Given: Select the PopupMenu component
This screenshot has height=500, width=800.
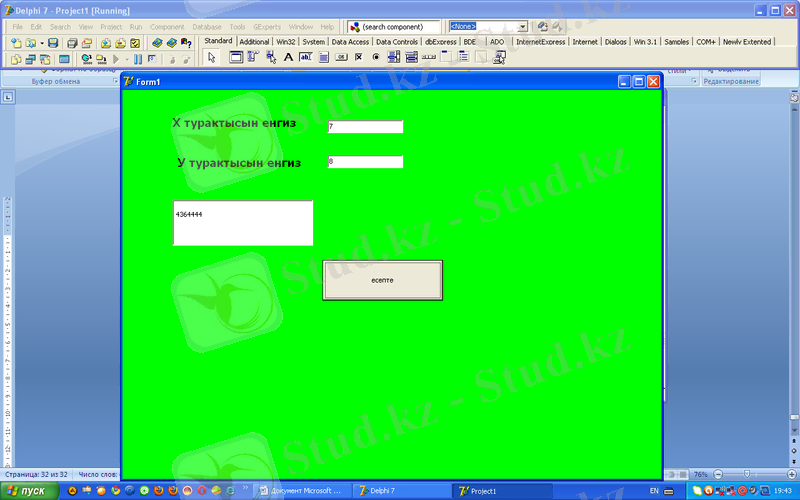Looking at the screenshot, I should tap(271, 57).
